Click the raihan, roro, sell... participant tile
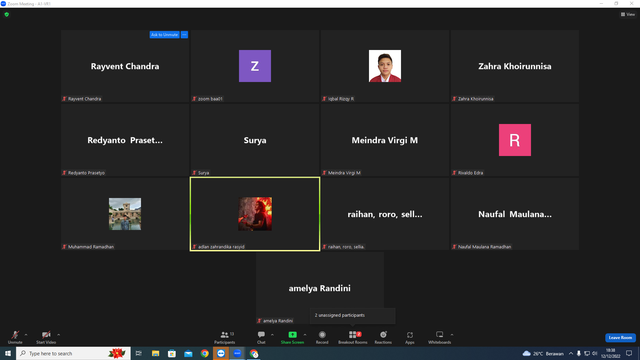Image resolution: width=640 pixels, height=360 pixels. 385,214
